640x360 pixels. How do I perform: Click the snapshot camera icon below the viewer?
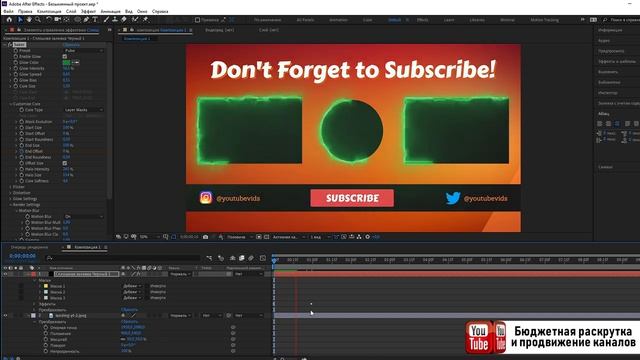205,237
